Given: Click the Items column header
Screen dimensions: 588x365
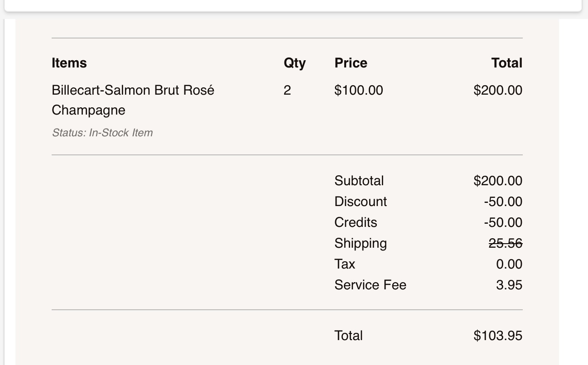Looking at the screenshot, I should click(69, 63).
